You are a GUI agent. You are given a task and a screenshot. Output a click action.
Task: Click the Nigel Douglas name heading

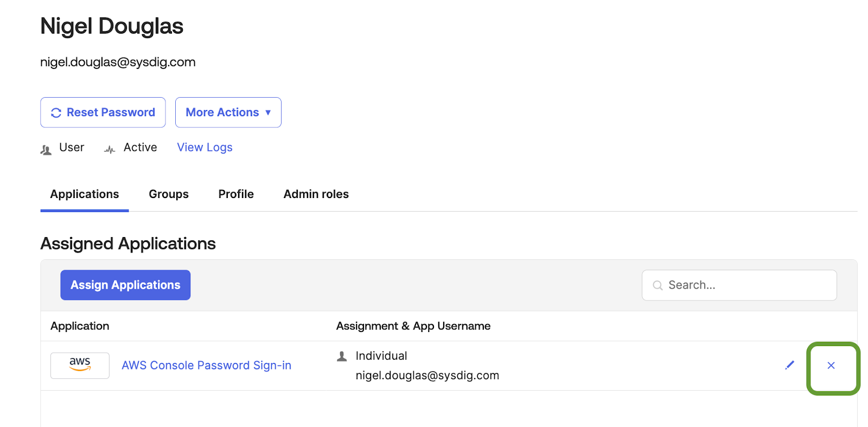click(x=112, y=26)
